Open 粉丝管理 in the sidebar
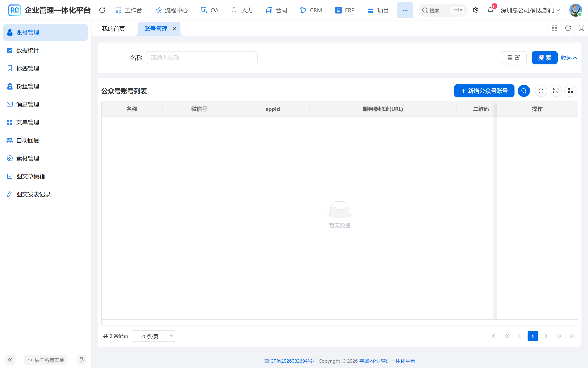The image size is (588, 368). 46,86
